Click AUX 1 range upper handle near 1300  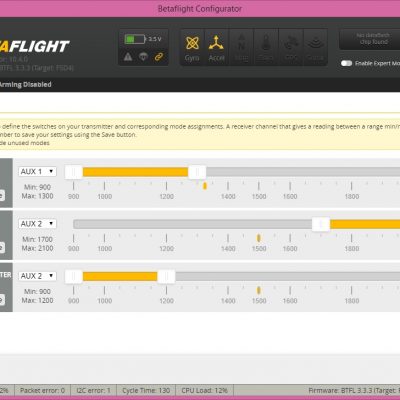(x=197, y=172)
